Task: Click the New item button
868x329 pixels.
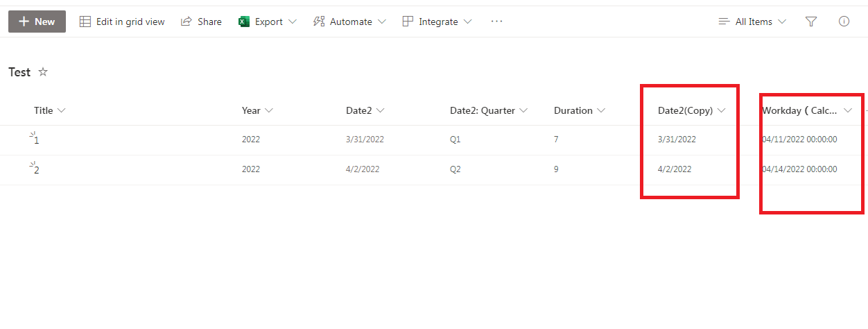Action: (37, 22)
